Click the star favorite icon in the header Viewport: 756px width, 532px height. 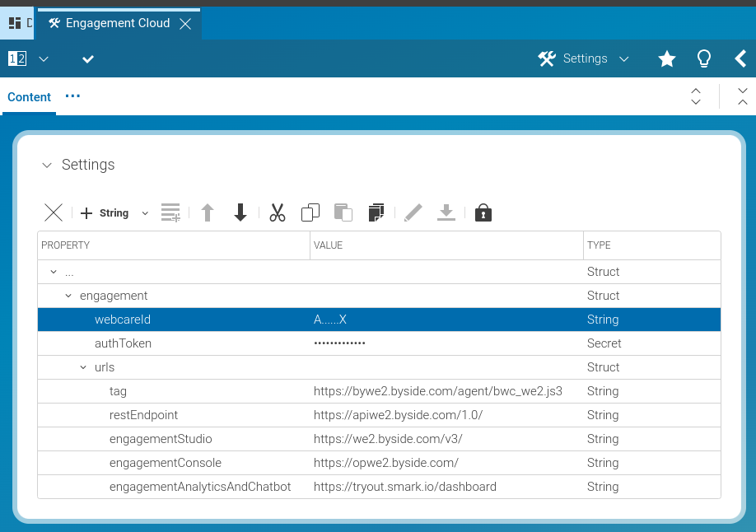click(666, 58)
